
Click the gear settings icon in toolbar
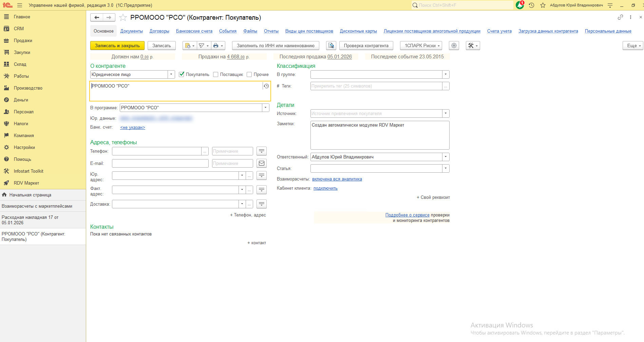[x=454, y=46]
